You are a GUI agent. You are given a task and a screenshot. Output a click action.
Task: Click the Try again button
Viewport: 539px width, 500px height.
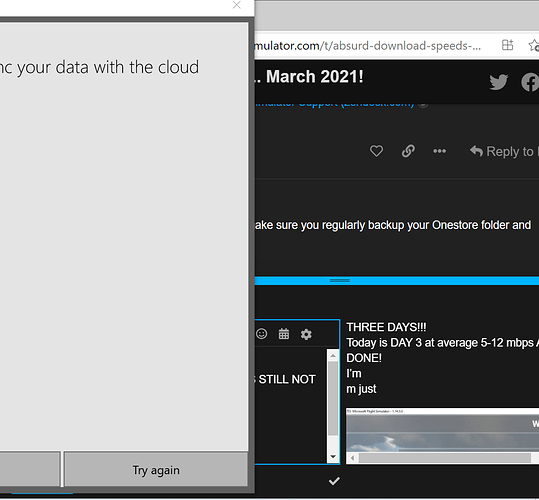point(156,469)
